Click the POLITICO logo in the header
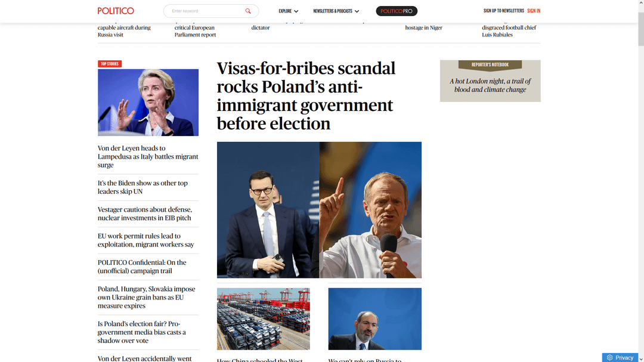Screen dimensions: 644x362 coord(116,11)
